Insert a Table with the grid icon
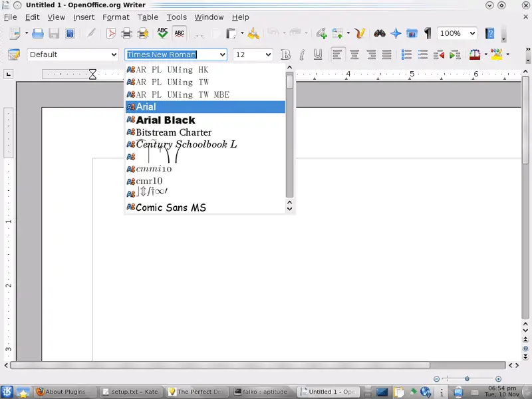 (x=337, y=33)
